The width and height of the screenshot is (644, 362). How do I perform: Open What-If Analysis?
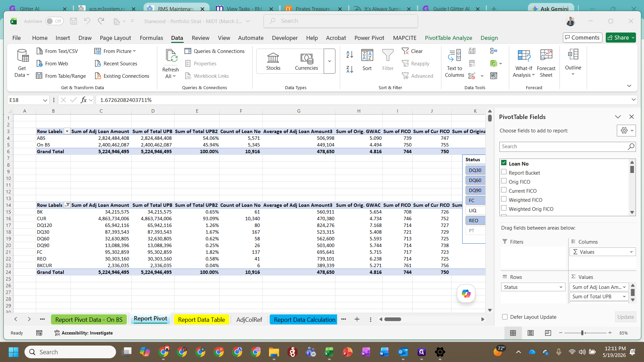click(524, 63)
